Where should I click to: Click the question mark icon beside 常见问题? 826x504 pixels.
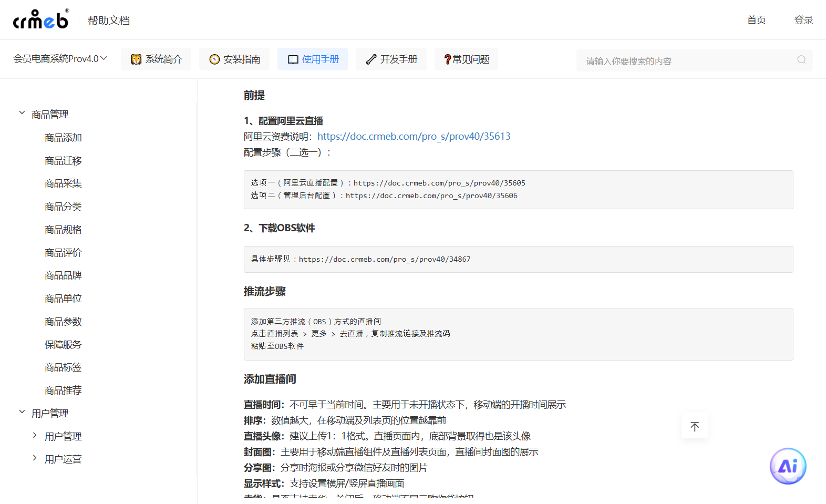coord(447,59)
